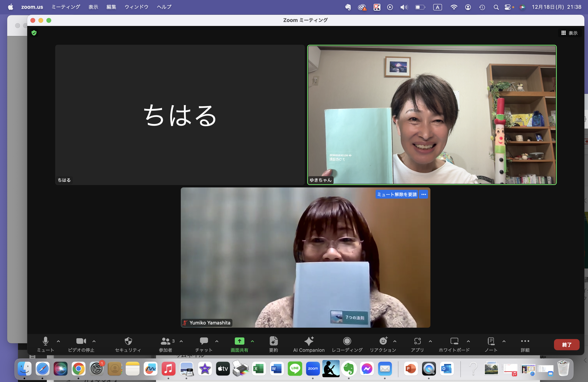588x382 pixels.
Task: Open the Reactions smiley icon
Action: click(383, 341)
